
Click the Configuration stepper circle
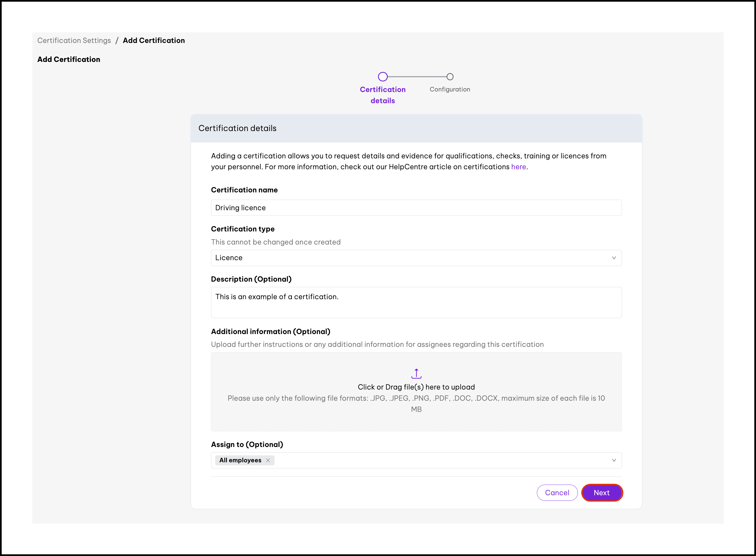pos(450,76)
